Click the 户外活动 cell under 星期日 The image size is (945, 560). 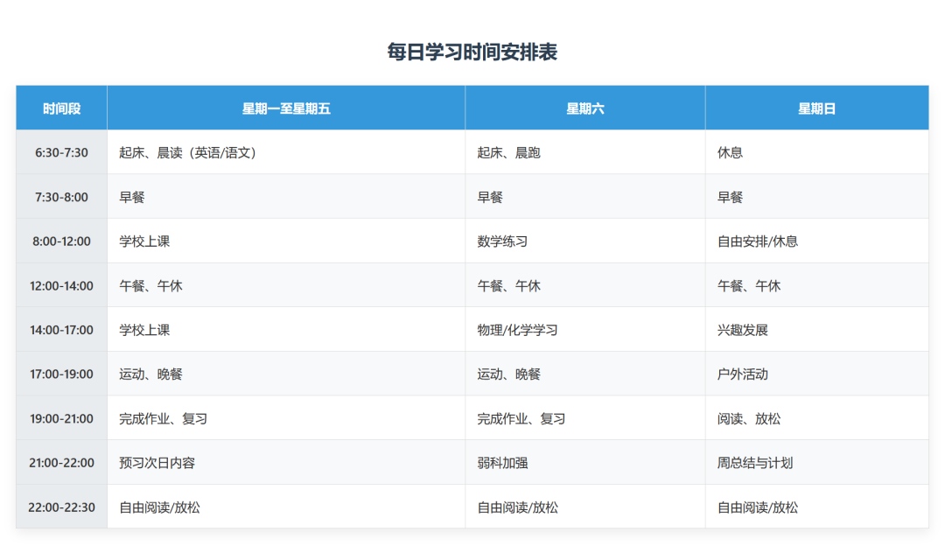(742, 374)
